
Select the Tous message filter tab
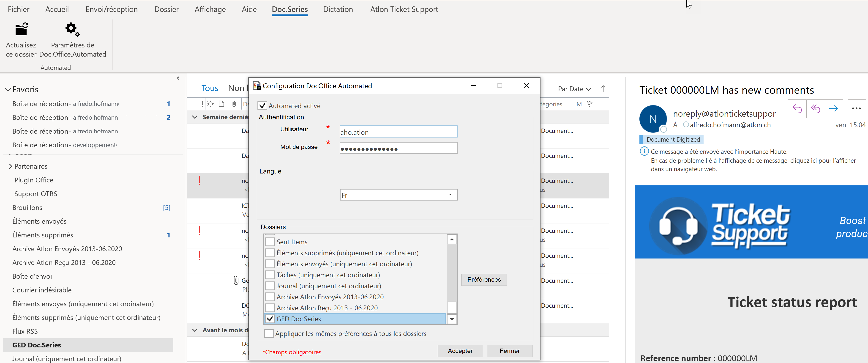[x=210, y=88]
